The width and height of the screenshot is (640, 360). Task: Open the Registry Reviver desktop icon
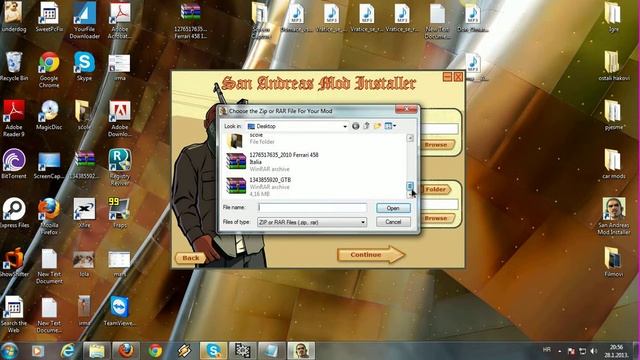(x=119, y=167)
